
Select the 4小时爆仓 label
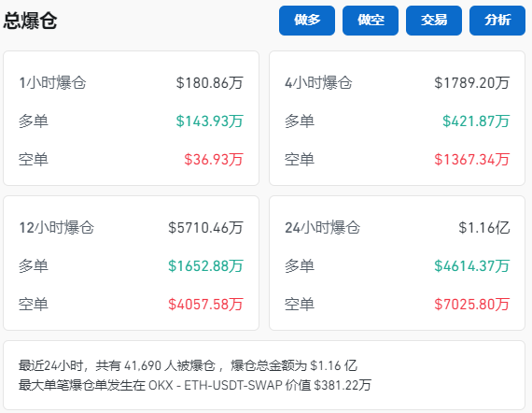[318, 83]
